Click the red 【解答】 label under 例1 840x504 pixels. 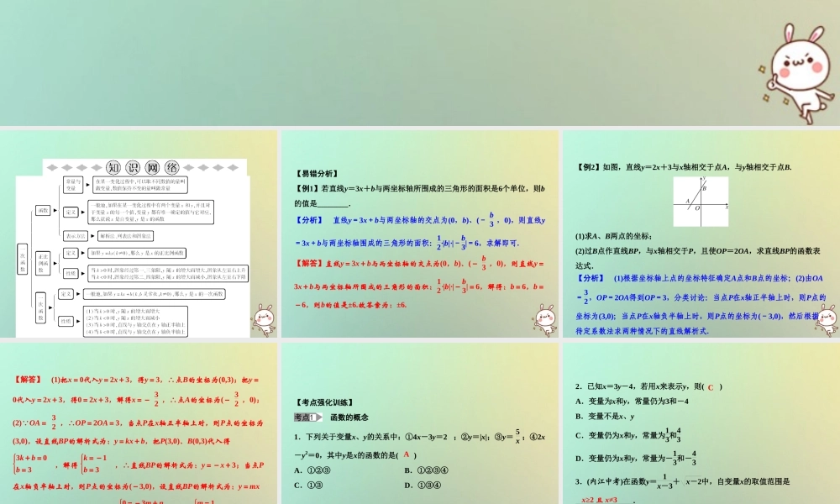(x=309, y=264)
